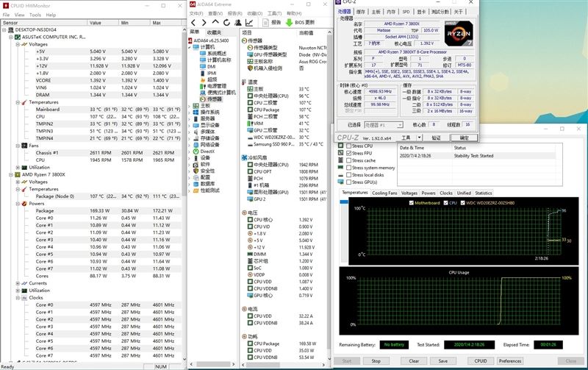Click the AIDA64 left tree horizontal scrollbar
The image size is (588, 370).
pos(212,364)
